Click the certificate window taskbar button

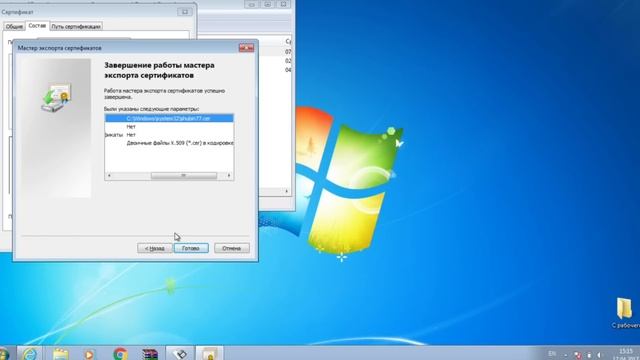(210, 353)
